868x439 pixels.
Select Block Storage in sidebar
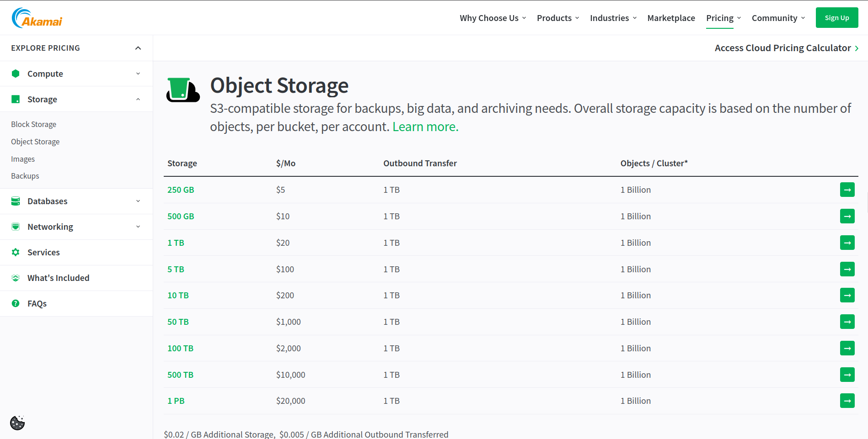coord(34,124)
